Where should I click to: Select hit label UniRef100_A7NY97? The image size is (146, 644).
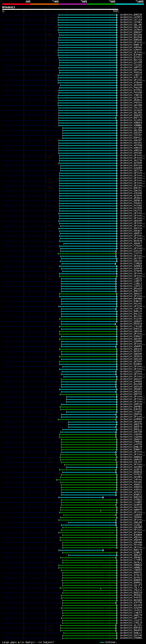pos(131,50)
